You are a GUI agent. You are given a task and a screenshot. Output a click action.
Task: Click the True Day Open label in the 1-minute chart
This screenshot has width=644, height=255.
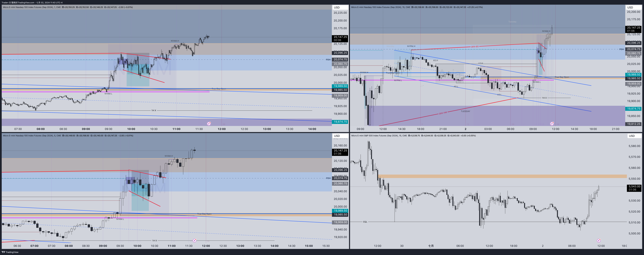219,89
